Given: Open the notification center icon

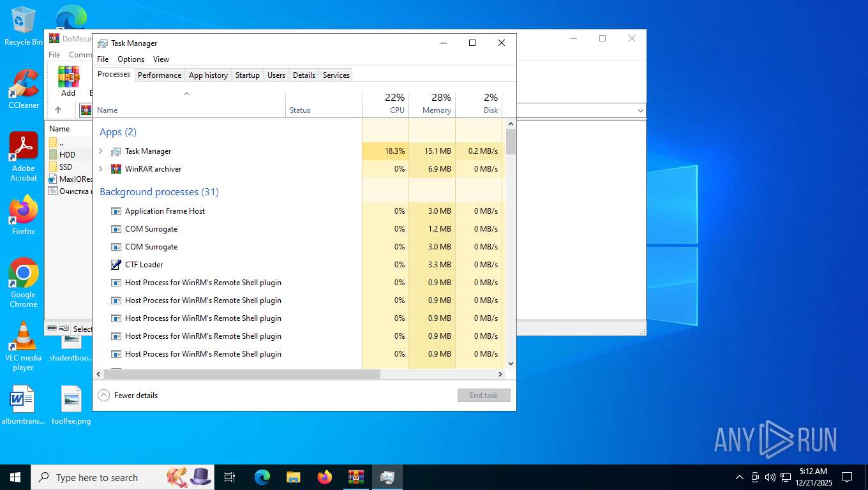Looking at the screenshot, I should tap(847, 477).
